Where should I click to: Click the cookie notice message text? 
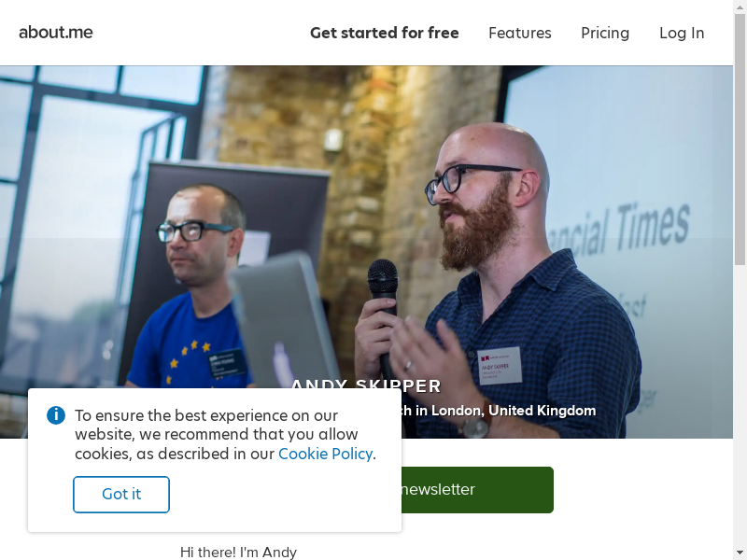[x=225, y=434]
